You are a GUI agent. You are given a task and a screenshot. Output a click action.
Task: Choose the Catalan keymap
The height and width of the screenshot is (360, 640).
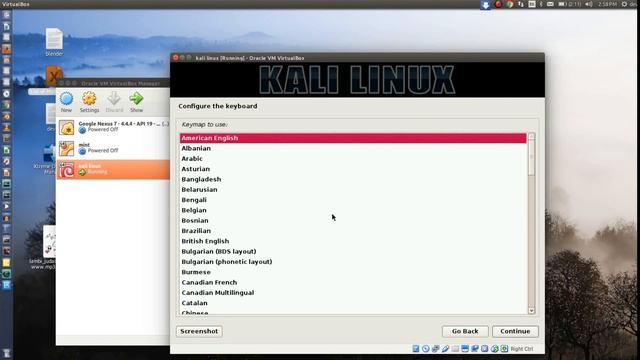(353, 303)
